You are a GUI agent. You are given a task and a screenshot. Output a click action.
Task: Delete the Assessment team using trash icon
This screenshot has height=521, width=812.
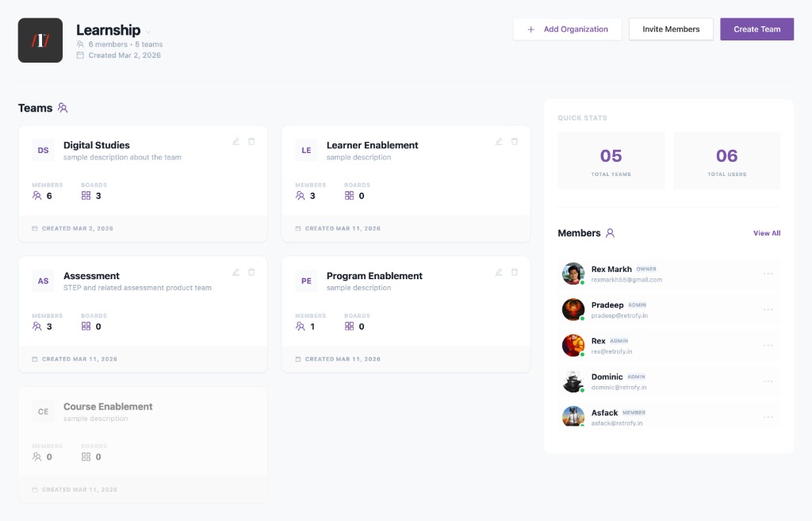251,272
